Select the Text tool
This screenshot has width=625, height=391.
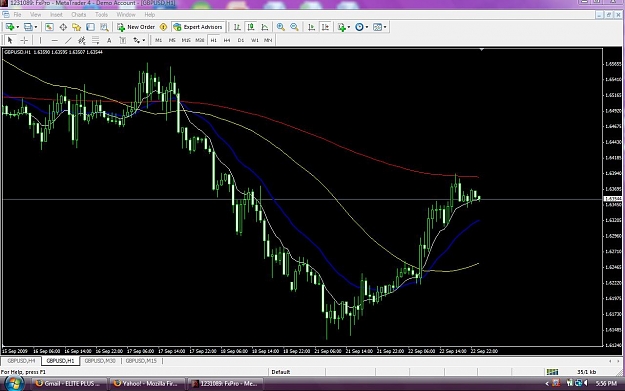click(x=109, y=40)
